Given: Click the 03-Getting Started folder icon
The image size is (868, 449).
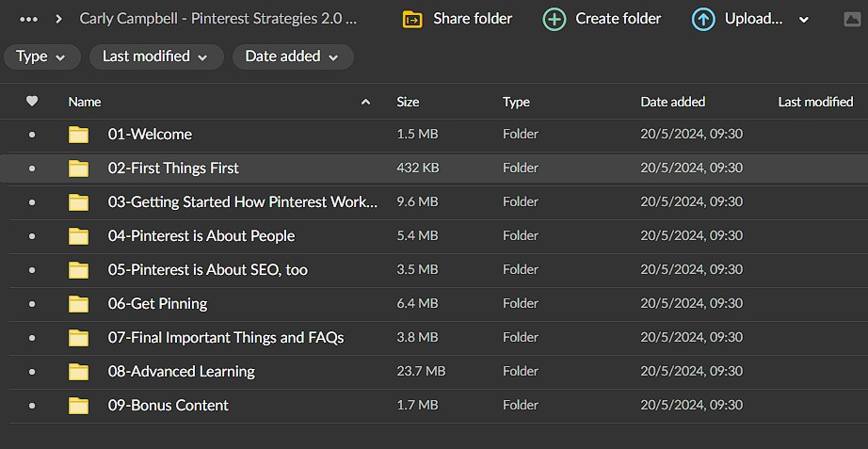Looking at the screenshot, I should pyautogui.click(x=78, y=202).
